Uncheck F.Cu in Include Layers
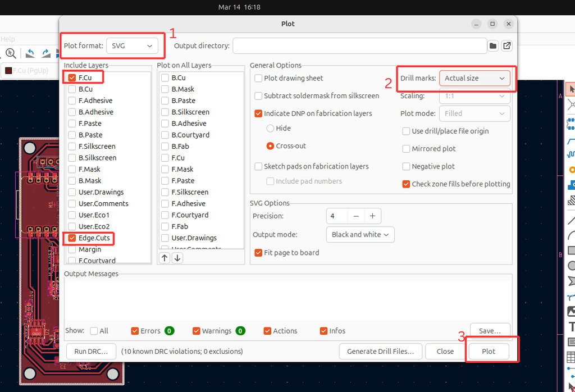Viewport: 575px width, 392px height. pyautogui.click(x=72, y=78)
